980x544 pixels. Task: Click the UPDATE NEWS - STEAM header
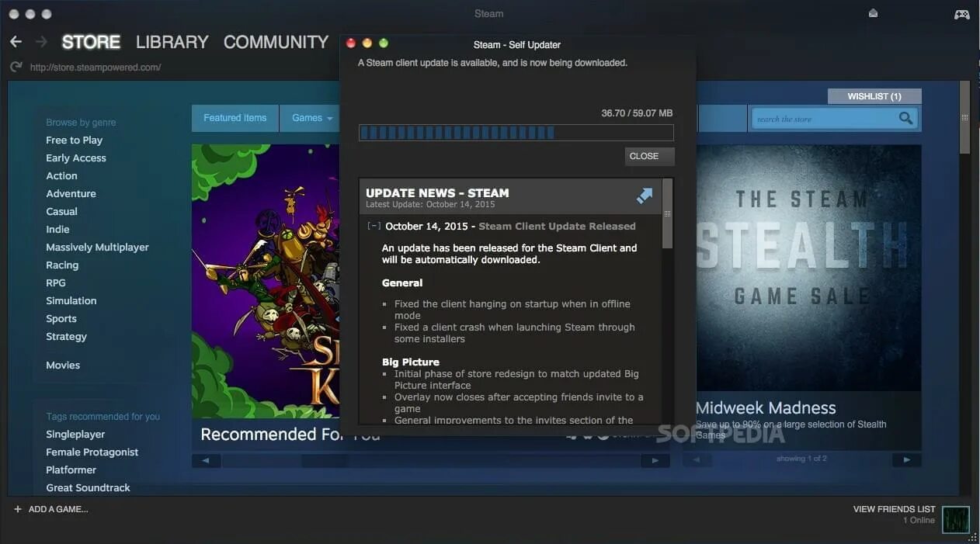click(437, 193)
